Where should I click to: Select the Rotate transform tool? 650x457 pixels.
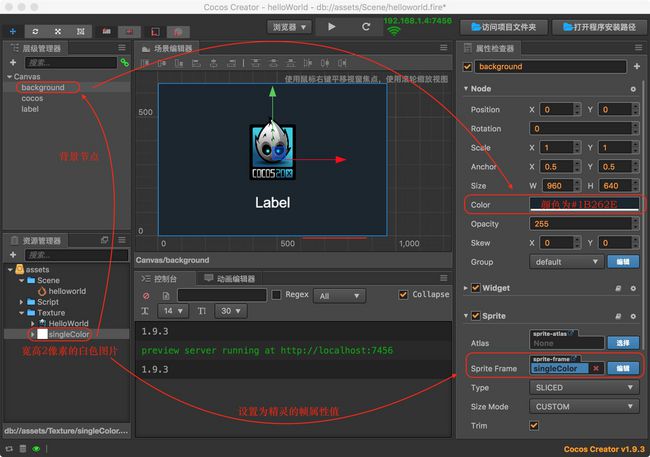point(35,32)
